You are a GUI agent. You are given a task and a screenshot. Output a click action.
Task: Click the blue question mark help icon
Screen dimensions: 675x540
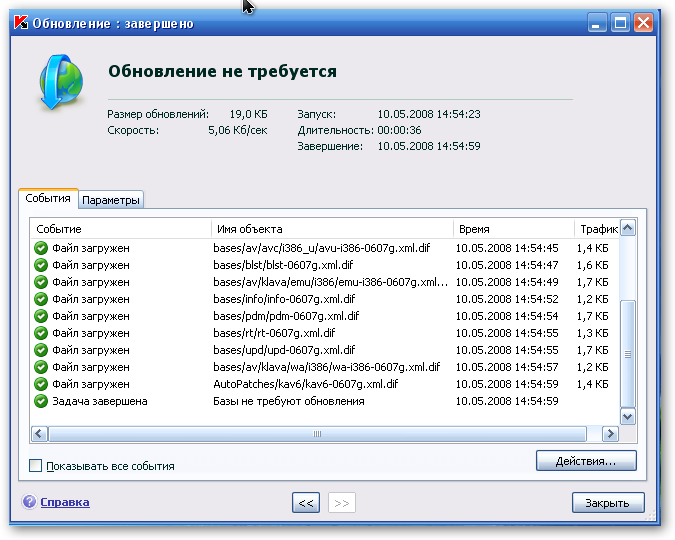[29, 502]
